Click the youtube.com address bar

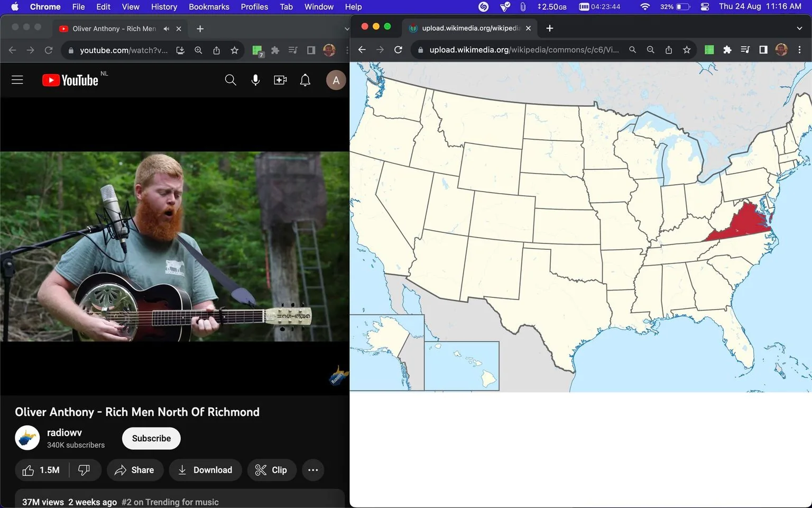pyautogui.click(x=123, y=50)
